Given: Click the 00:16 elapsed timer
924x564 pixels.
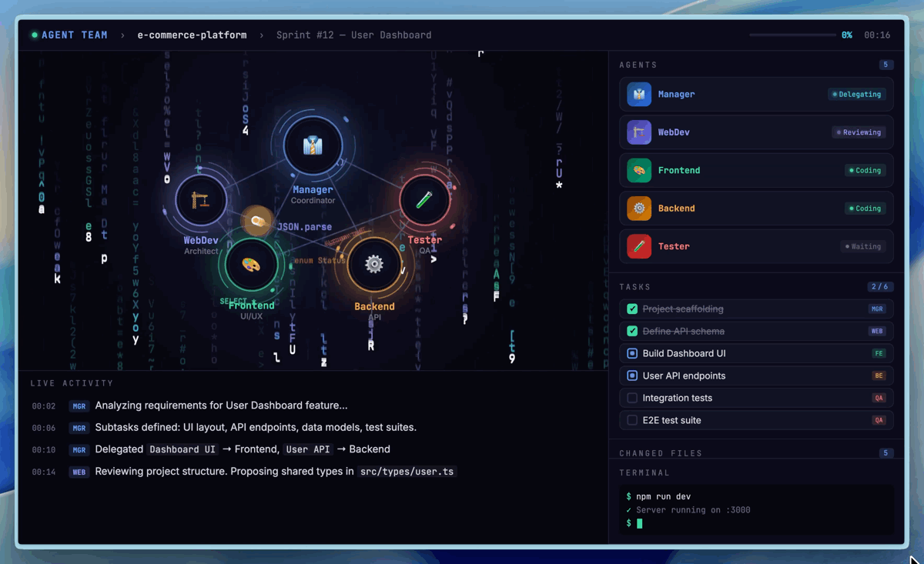Looking at the screenshot, I should coord(877,35).
